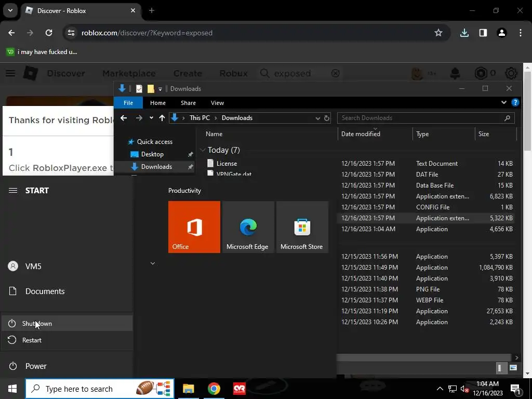Click the Explorer horizontal scrollbar
Viewport: 532px width, 399px height.
click(x=424, y=357)
